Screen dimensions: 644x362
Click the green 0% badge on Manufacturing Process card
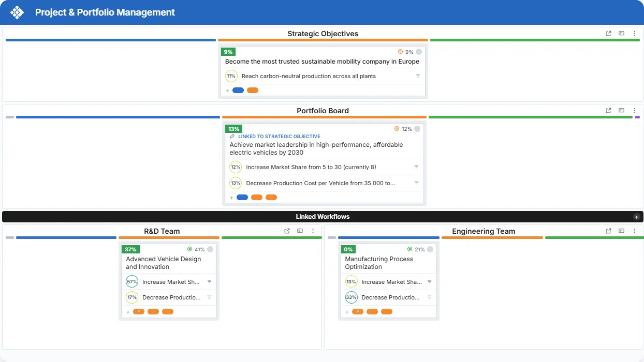pos(348,249)
